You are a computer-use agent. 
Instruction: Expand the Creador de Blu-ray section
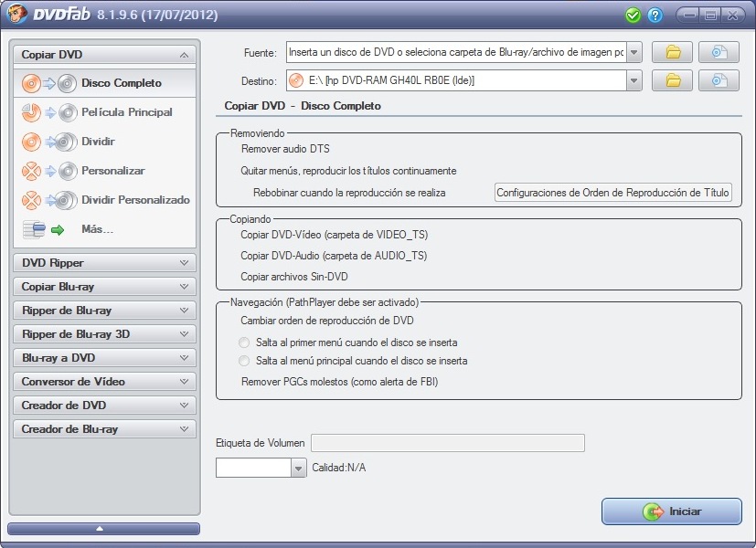(104, 429)
